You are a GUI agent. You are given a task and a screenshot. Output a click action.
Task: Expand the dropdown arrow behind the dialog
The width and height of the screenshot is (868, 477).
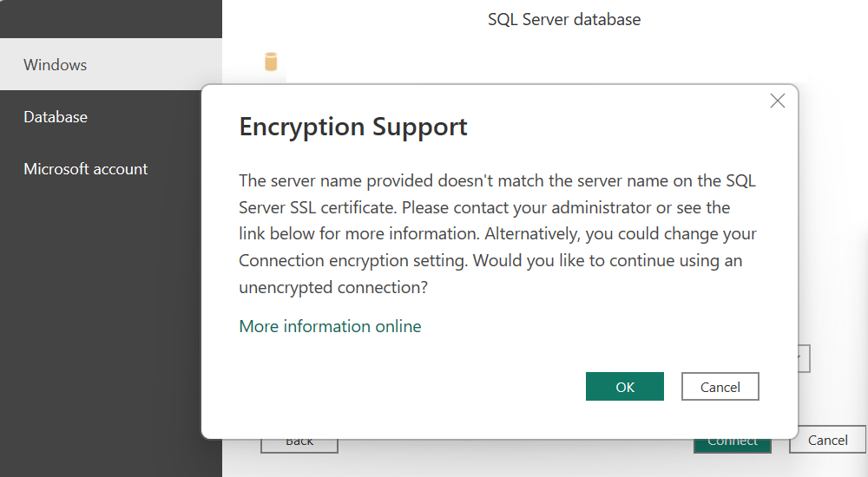pyautogui.click(x=804, y=358)
